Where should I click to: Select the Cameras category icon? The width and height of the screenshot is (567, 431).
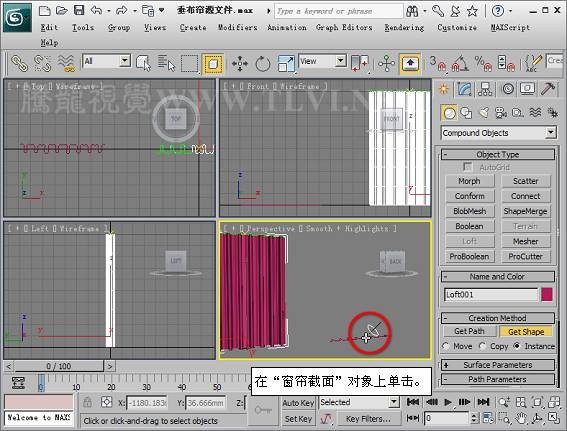[501, 113]
